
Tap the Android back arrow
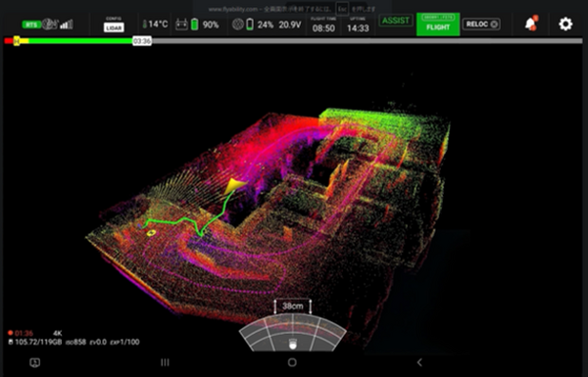point(419,362)
